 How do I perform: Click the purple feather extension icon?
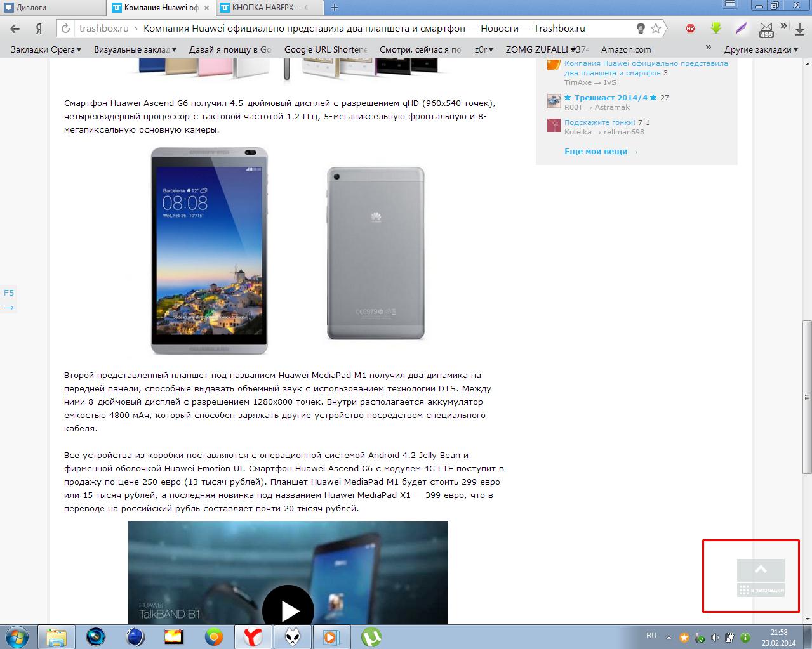tap(741, 29)
